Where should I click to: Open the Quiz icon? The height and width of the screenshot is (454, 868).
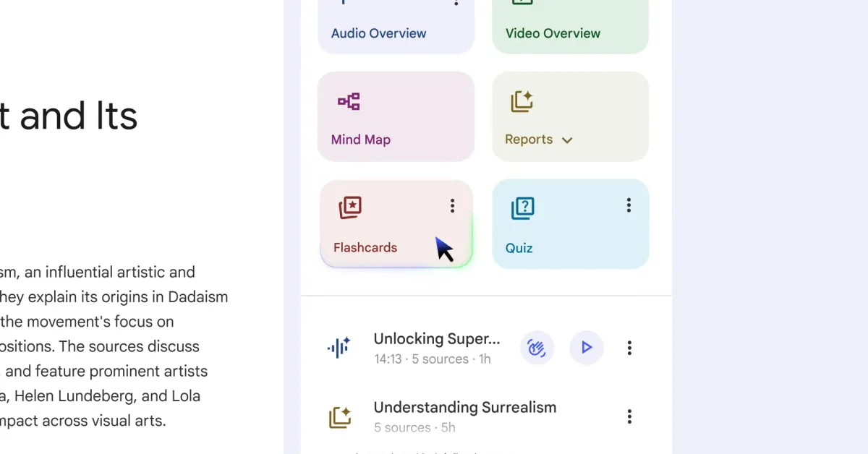click(522, 207)
